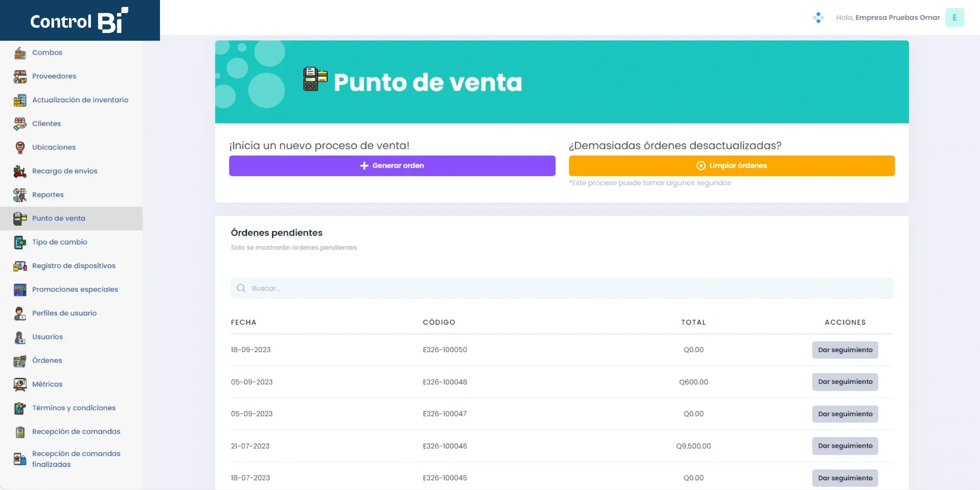This screenshot has height=490, width=980.
Task: Click the Combos sidebar icon
Action: coord(20,53)
